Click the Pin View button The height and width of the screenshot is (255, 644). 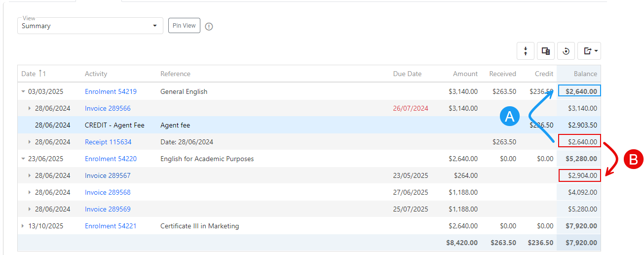point(184,26)
